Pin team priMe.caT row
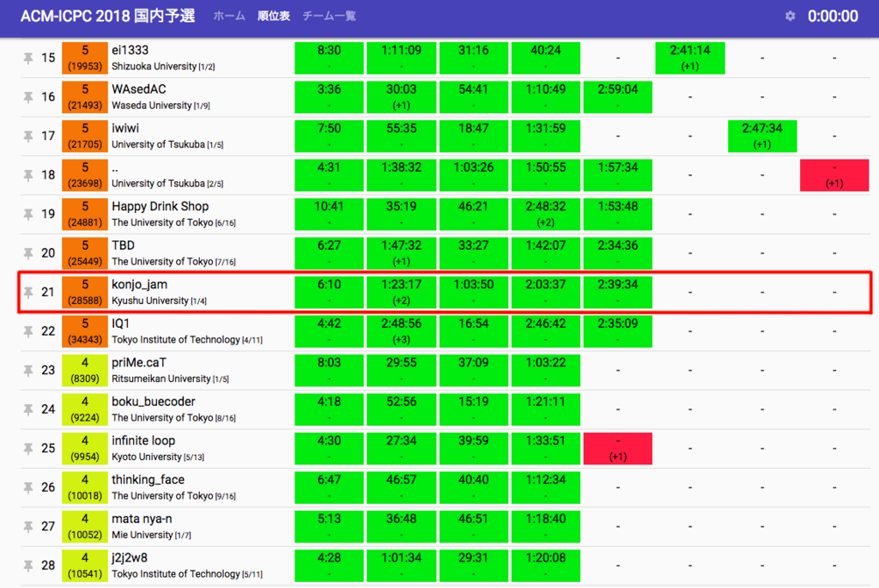Screen dimensions: 879x588 pos(28,370)
